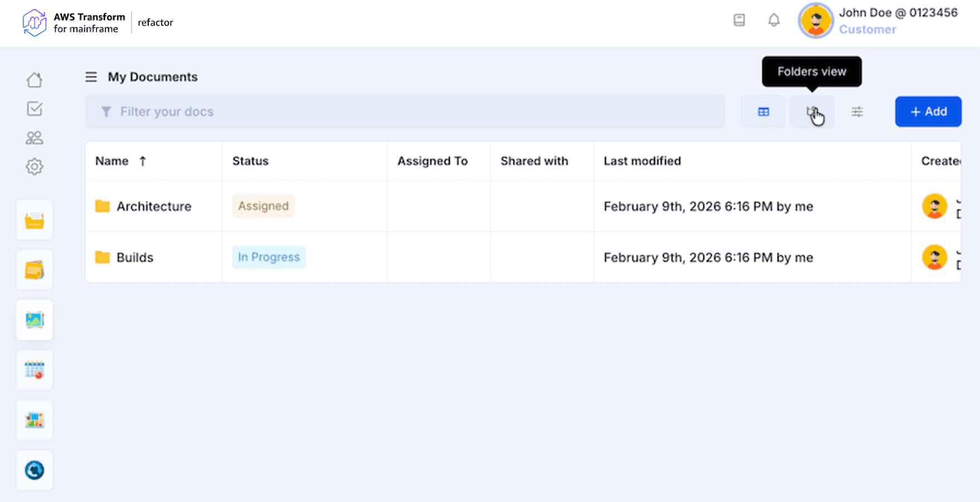The width and height of the screenshot is (980, 502).
Task: Sort by the Name column header
Action: point(112,161)
